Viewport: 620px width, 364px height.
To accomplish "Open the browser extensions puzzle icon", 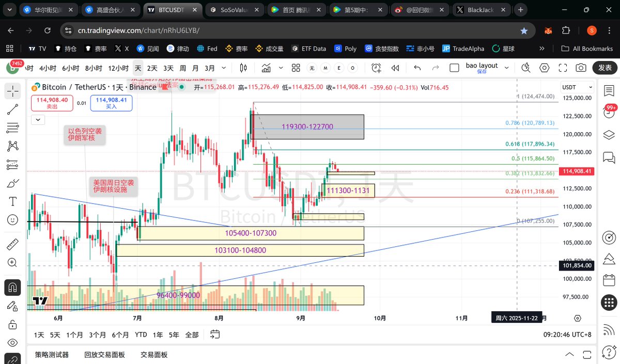I will click(x=566, y=30).
